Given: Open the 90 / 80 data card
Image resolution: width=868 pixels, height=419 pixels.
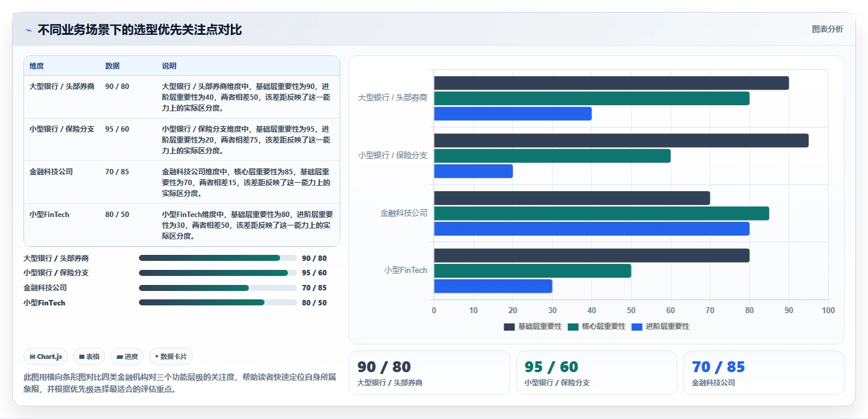Looking at the screenshot, I should coord(429,373).
